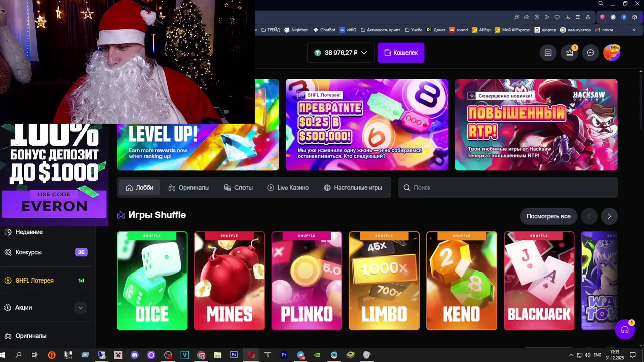Screen dimensions: 644x362
Task: Open the news feed icon in header
Action: [x=548, y=53]
